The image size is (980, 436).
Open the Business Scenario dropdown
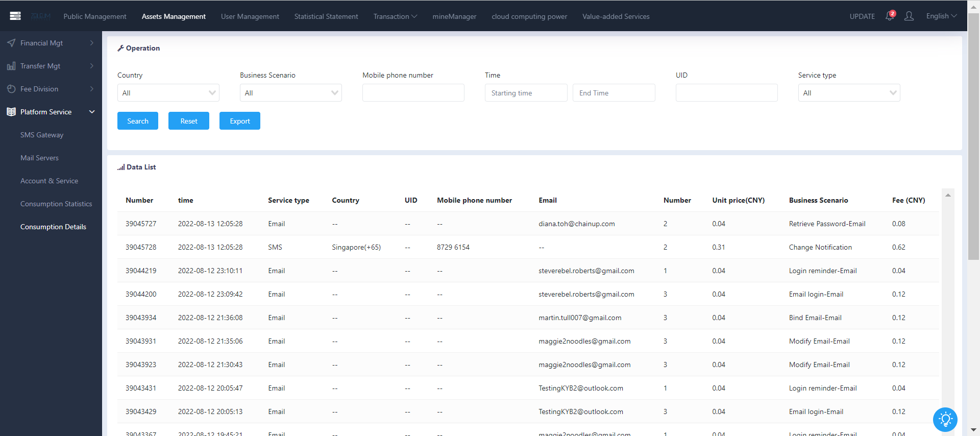click(x=291, y=93)
